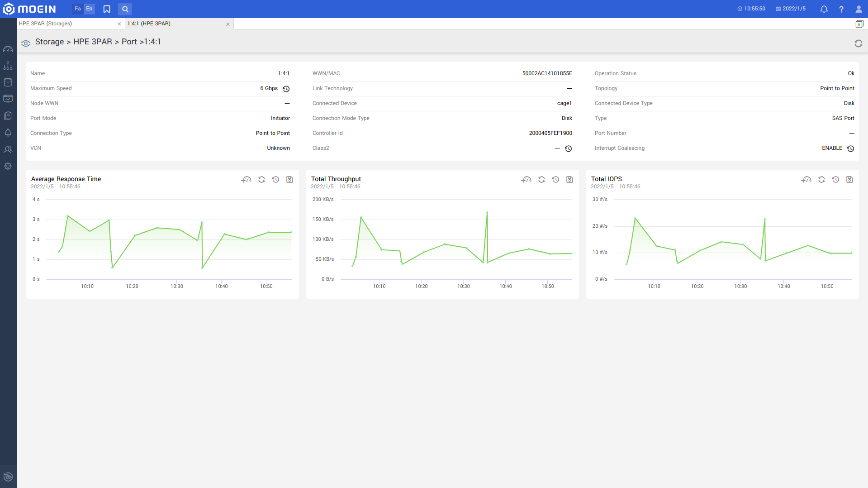Click the VCN value Unknown
The image size is (868, 488).
[279, 148]
